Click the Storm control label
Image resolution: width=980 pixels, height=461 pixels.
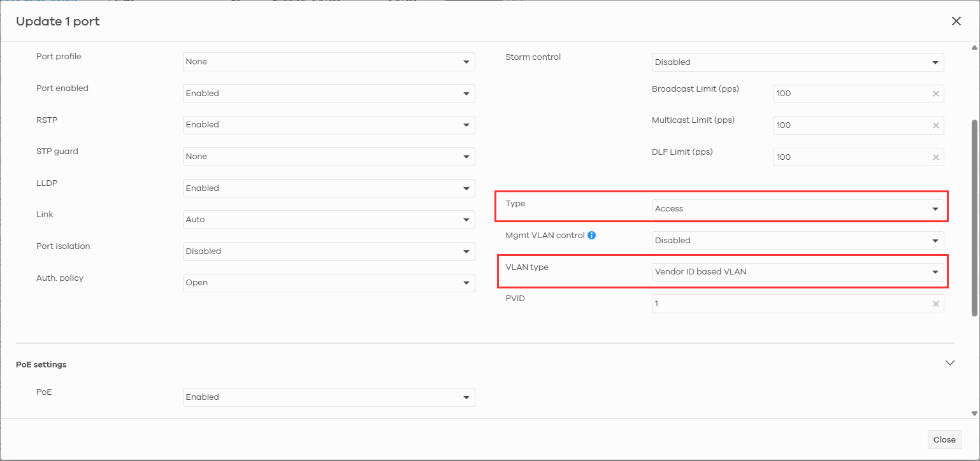pyautogui.click(x=533, y=57)
